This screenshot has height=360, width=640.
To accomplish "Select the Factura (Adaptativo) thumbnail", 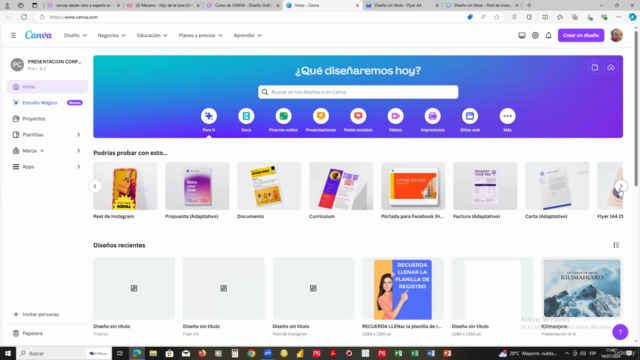I will coord(485,186).
